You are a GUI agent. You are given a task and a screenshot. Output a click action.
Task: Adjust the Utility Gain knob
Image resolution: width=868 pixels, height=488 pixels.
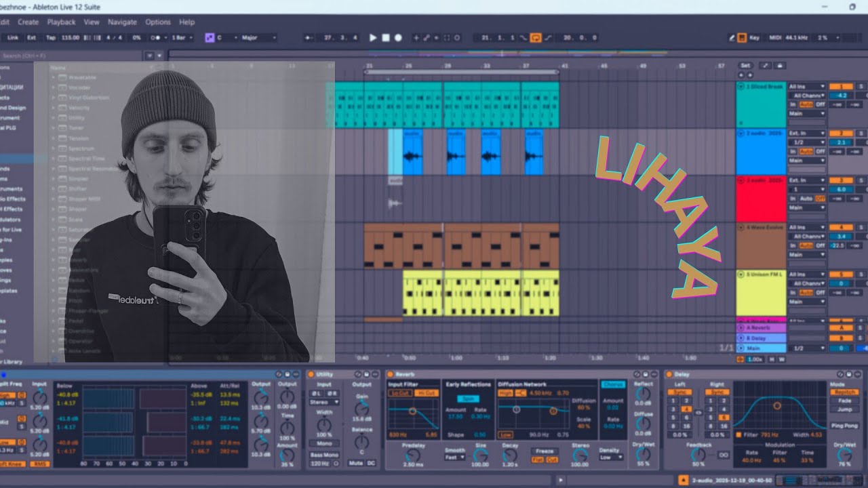point(362,408)
